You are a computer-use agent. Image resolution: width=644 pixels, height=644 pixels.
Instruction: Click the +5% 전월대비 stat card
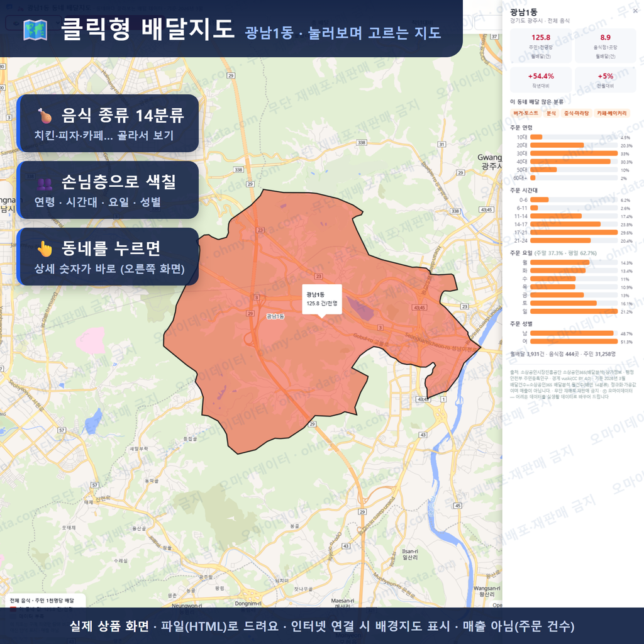tap(605, 80)
